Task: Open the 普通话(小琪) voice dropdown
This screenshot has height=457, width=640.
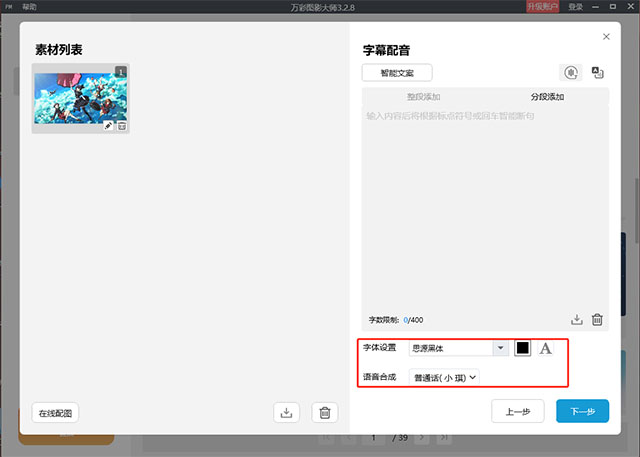Action: 444,377
